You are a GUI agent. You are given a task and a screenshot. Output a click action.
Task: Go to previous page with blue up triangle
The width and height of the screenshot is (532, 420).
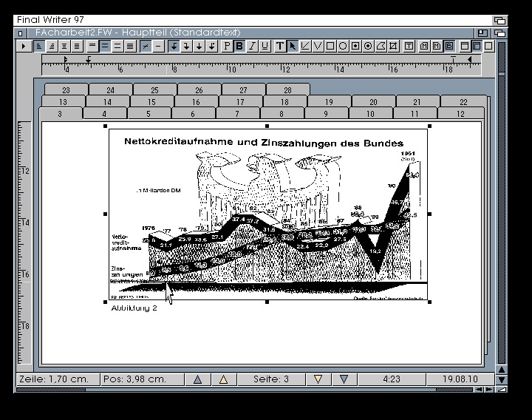click(x=197, y=379)
